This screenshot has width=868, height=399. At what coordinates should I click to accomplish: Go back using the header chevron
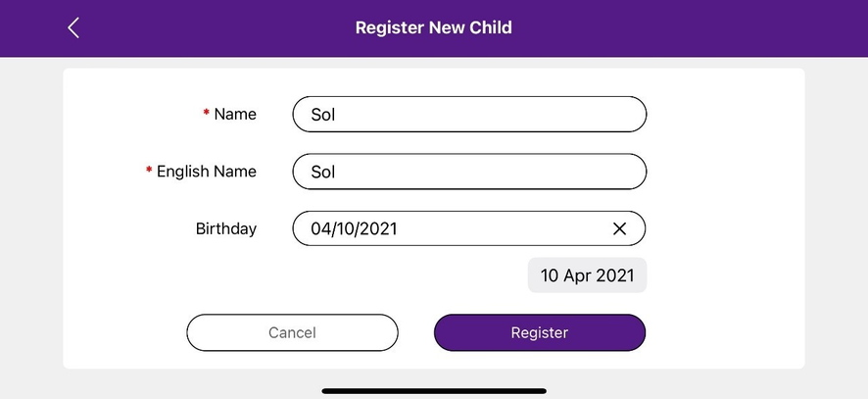click(x=73, y=27)
